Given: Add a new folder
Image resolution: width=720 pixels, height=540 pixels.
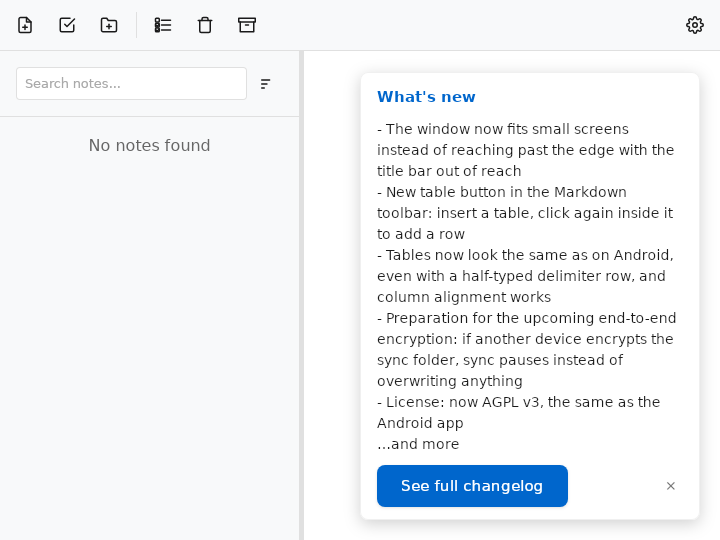Looking at the screenshot, I should click(x=109, y=25).
